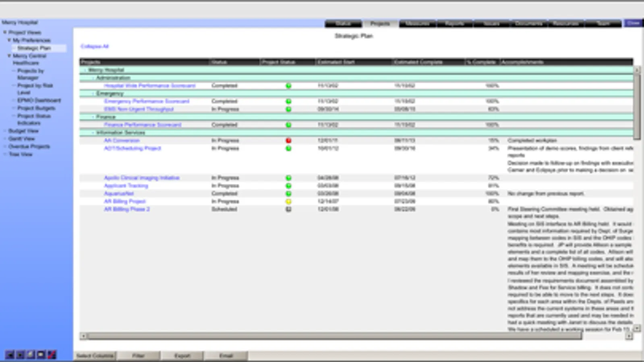Collapse the Mercy Central Healthcare tree node
Image resolution: width=644 pixels, height=362 pixels.
tap(9, 56)
